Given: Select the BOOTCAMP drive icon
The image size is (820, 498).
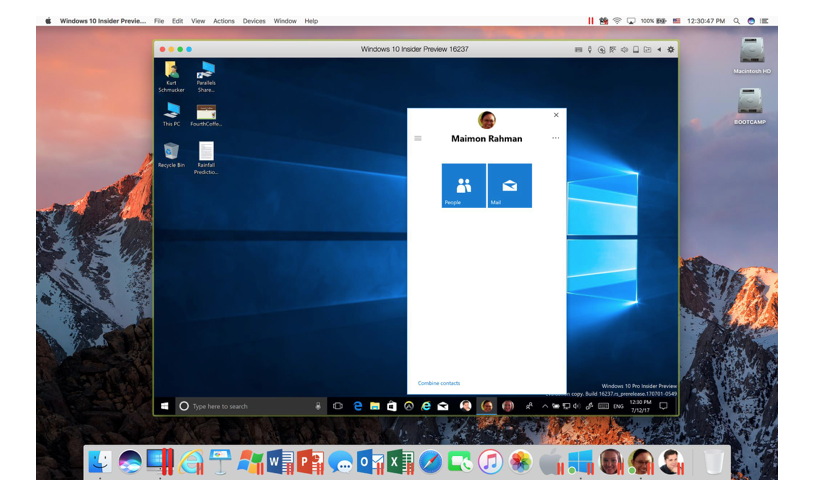Looking at the screenshot, I should (750, 106).
